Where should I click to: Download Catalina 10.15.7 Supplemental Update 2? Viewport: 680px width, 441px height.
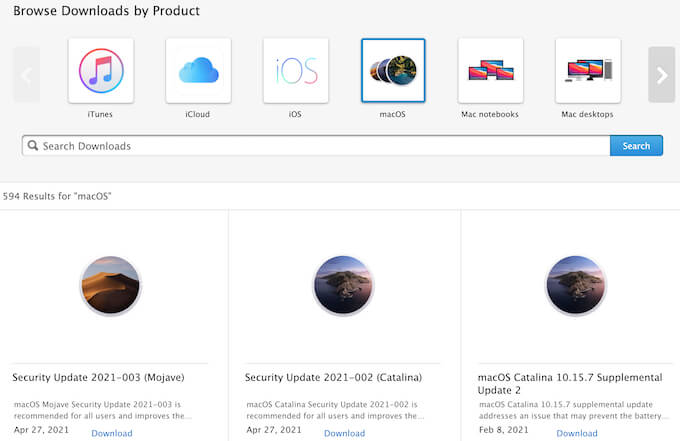click(x=577, y=433)
